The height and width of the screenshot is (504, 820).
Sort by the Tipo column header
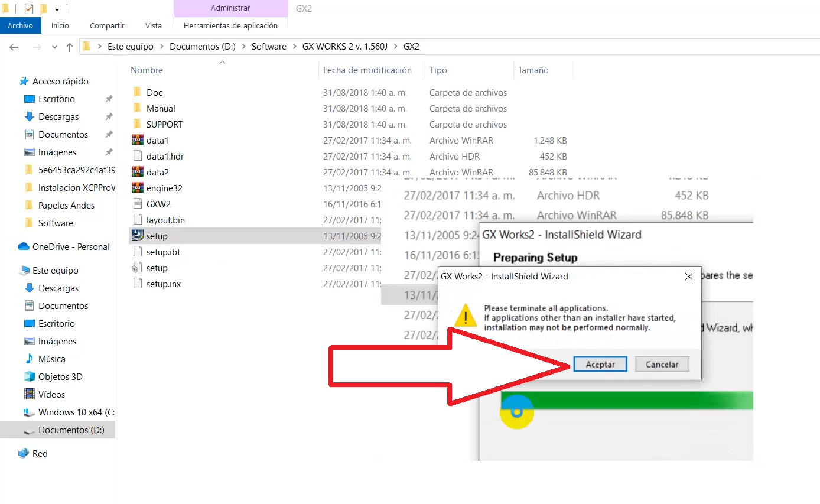click(438, 70)
